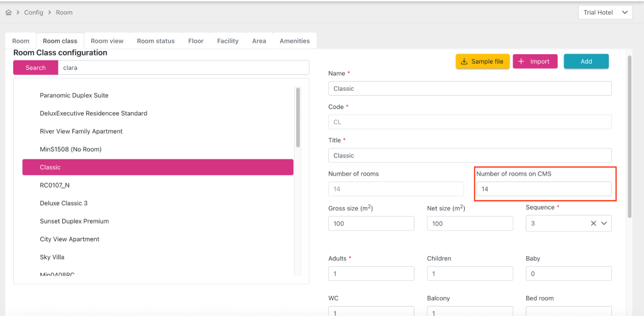This screenshot has width=644, height=316.
Task: Open the Trial Hotel selector
Action: 605,13
